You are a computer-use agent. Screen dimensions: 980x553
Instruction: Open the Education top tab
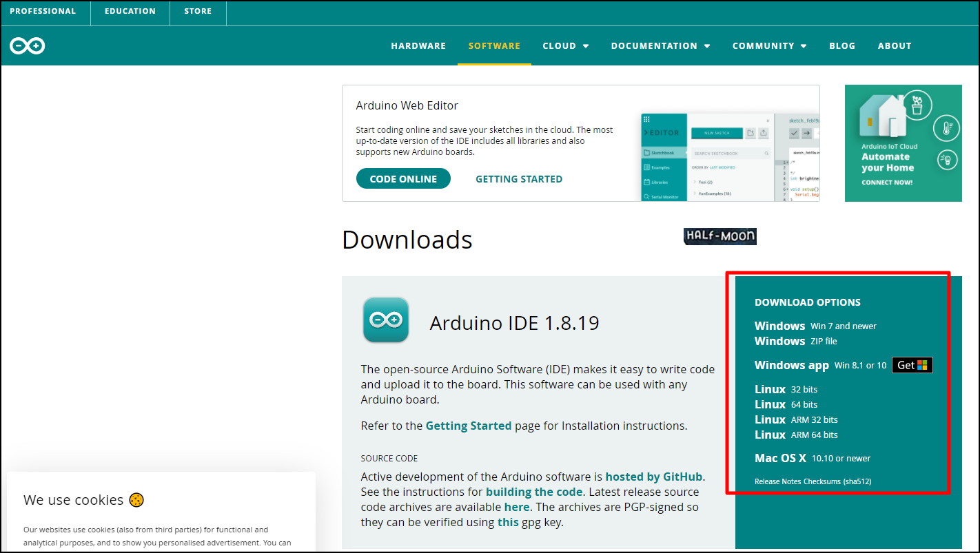click(x=130, y=11)
